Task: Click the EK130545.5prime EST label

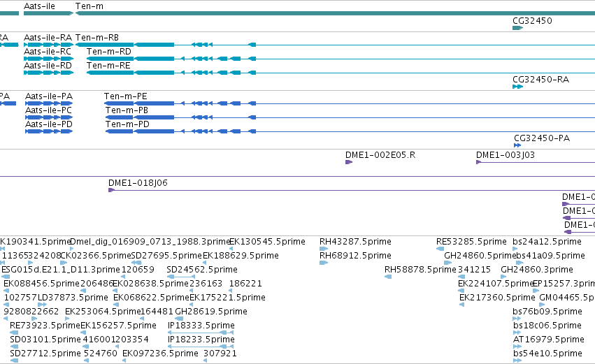Action: tap(267, 242)
